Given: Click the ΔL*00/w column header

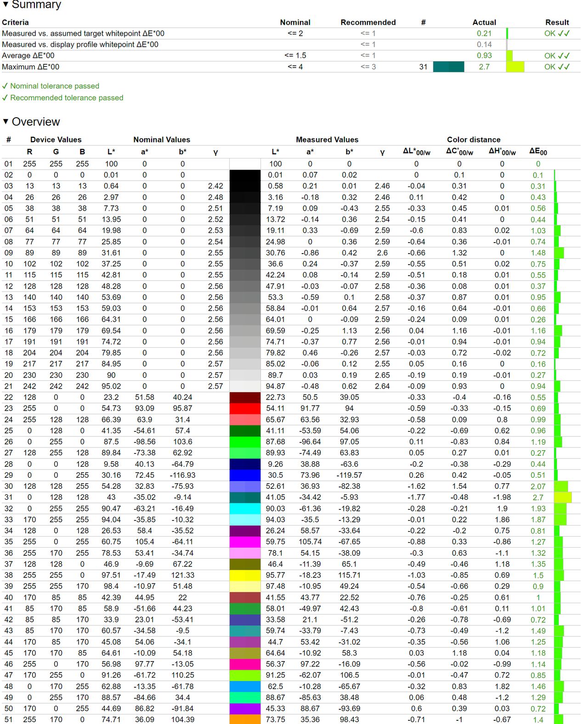Looking at the screenshot, I should (x=417, y=152).
